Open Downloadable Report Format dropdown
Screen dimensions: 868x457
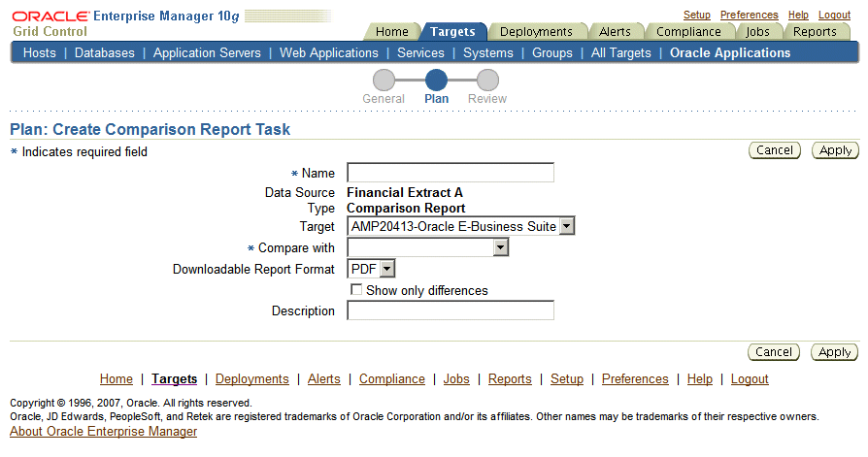pyautogui.click(x=371, y=269)
